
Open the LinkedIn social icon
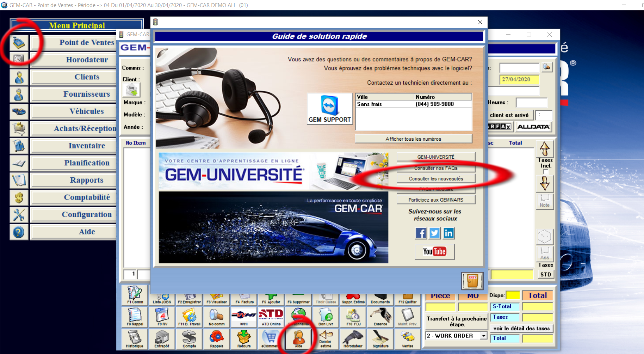click(x=448, y=233)
